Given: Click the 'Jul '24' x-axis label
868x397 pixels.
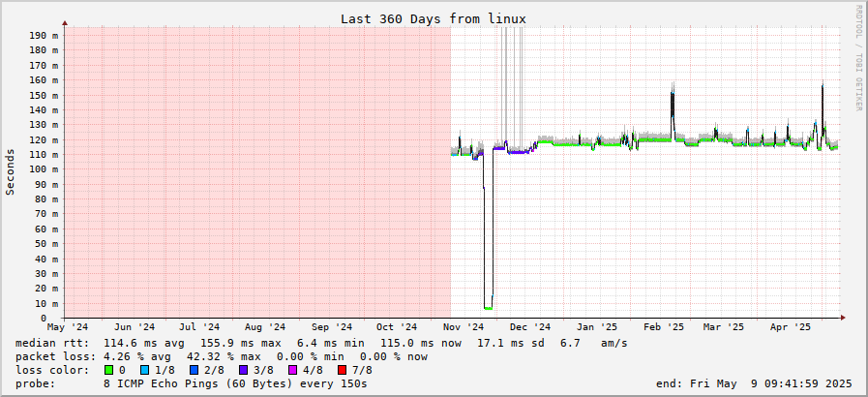Looking at the screenshot, I should tap(197, 327).
